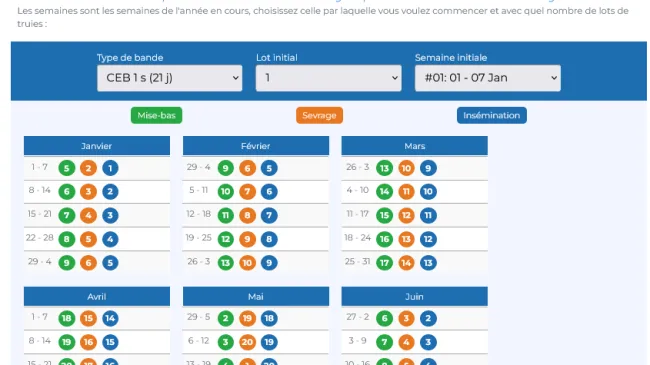This screenshot has height=365, width=650.
Task: Select the Juin month header
Action: (415, 297)
